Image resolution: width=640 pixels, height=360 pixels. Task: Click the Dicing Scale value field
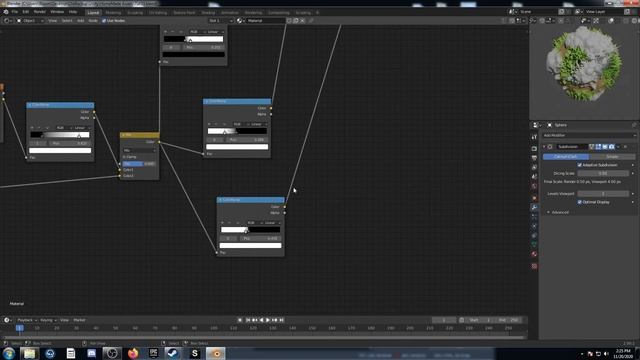tap(603, 173)
